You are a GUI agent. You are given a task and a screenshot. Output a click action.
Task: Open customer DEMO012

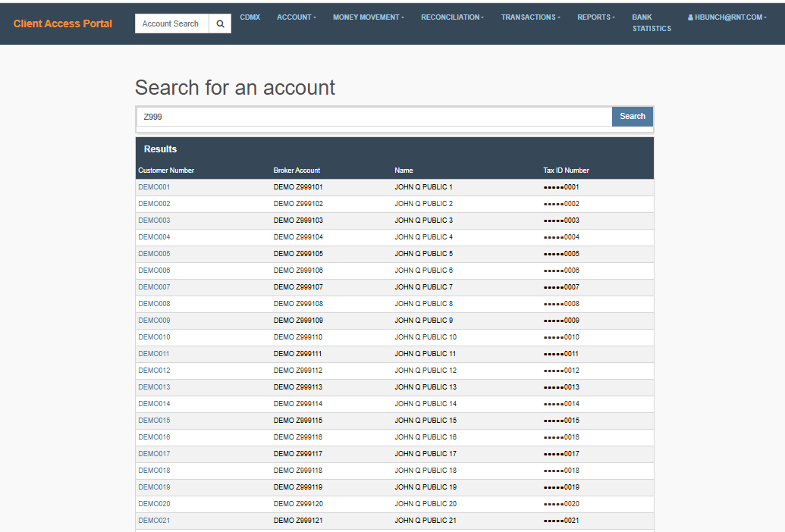pyautogui.click(x=154, y=371)
